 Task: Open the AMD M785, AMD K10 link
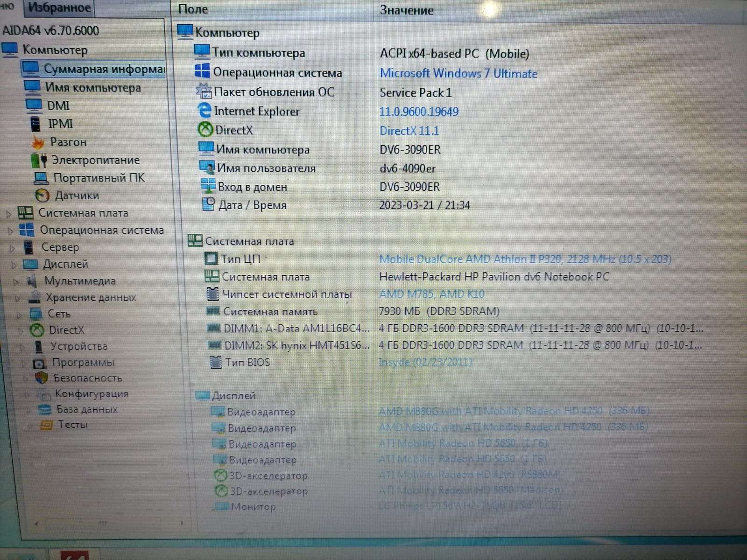(x=432, y=294)
